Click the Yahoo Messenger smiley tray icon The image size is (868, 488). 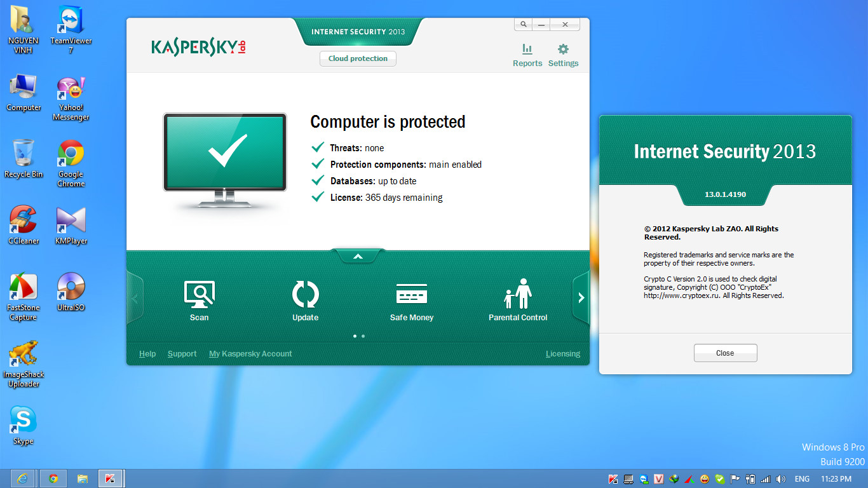pyautogui.click(x=705, y=478)
